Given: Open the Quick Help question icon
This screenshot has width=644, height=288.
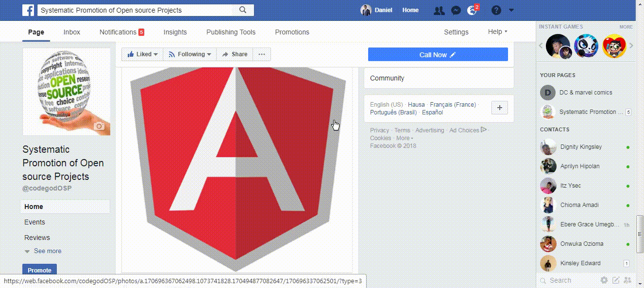Looking at the screenshot, I should [x=496, y=10].
